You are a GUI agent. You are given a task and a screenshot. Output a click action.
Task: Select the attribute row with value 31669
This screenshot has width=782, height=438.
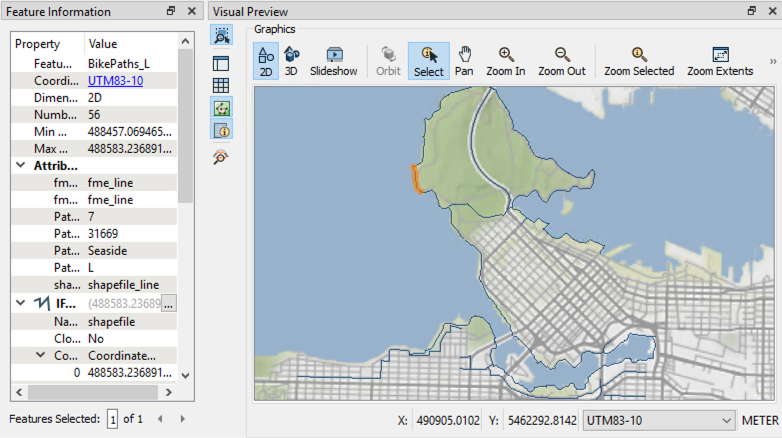pos(94,233)
